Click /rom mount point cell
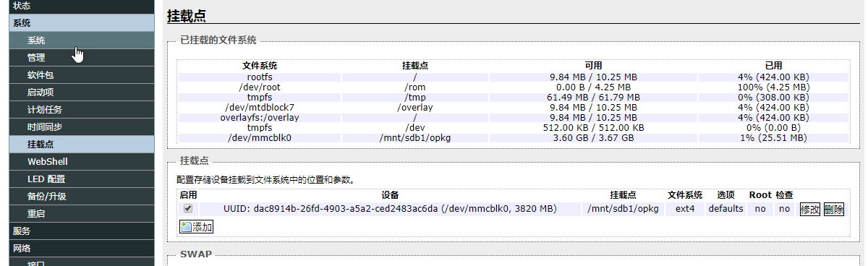This screenshot has height=266, width=868. [415, 87]
